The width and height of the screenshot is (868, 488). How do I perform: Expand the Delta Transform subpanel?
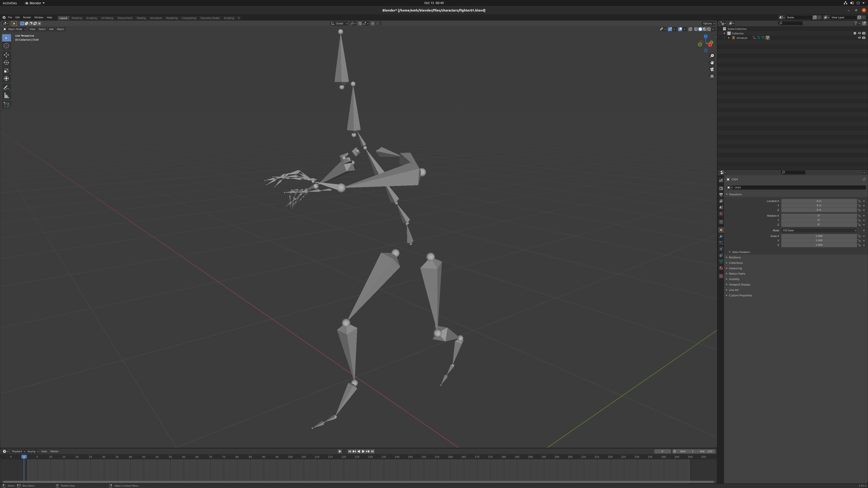(740, 252)
